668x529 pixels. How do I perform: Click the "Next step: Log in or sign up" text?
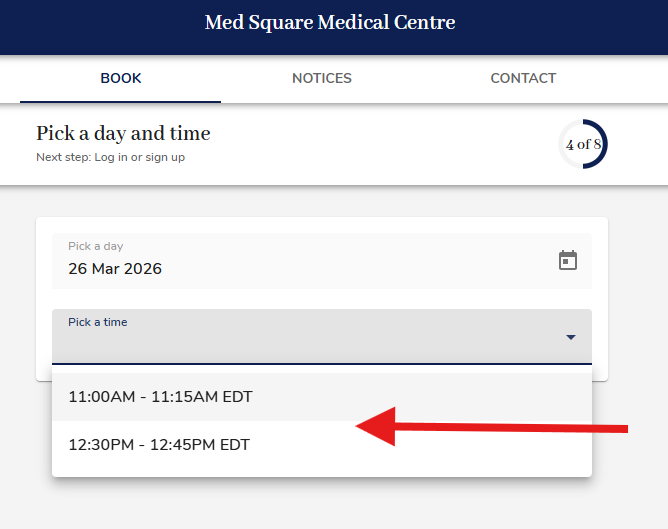pos(110,157)
